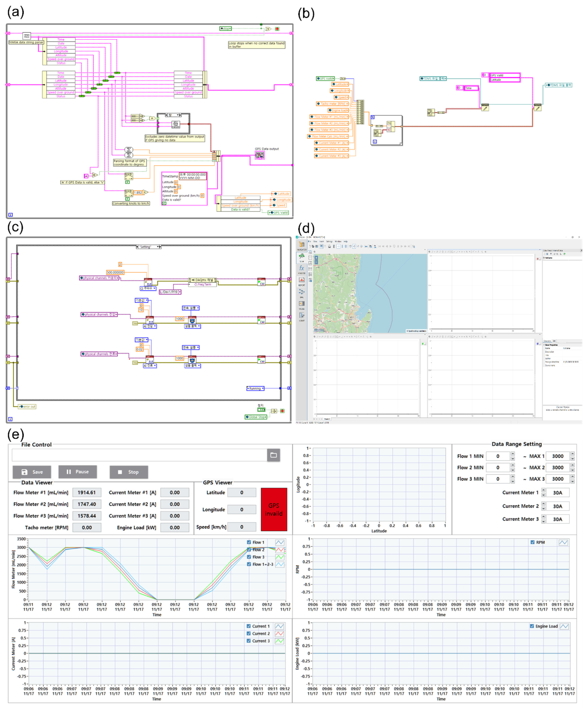Disable the Current 2 plot checkbox
588x707 pixels.
[249, 634]
